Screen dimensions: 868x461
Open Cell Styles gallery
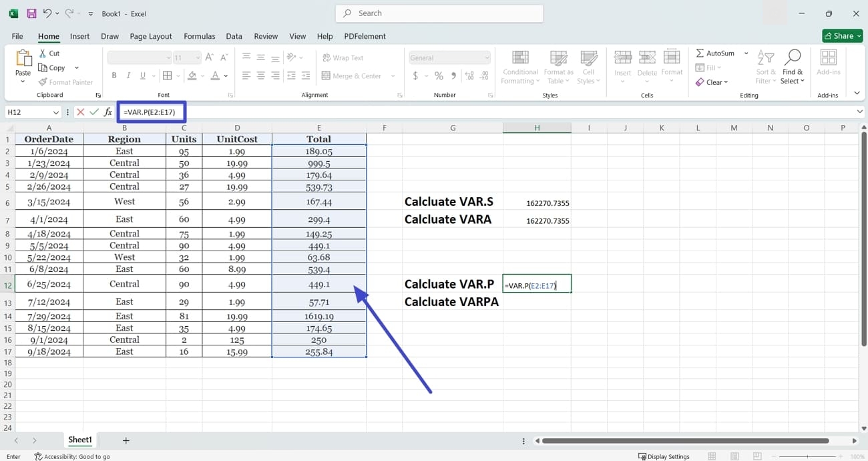(588, 67)
